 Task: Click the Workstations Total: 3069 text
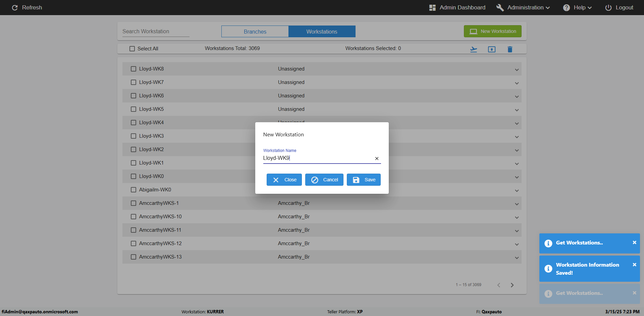click(x=232, y=48)
